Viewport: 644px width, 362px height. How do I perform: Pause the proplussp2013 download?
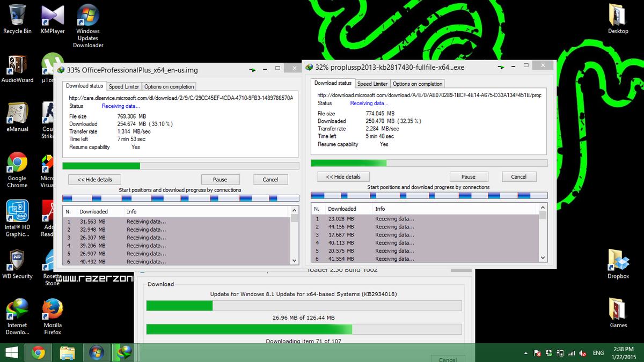click(468, 177)
